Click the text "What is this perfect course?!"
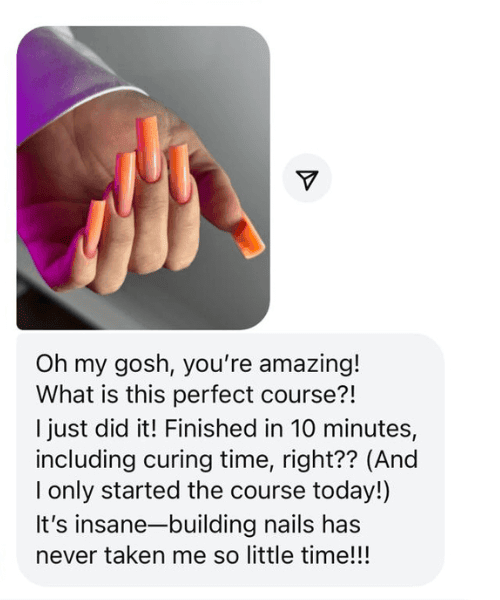 coord(195,395)
